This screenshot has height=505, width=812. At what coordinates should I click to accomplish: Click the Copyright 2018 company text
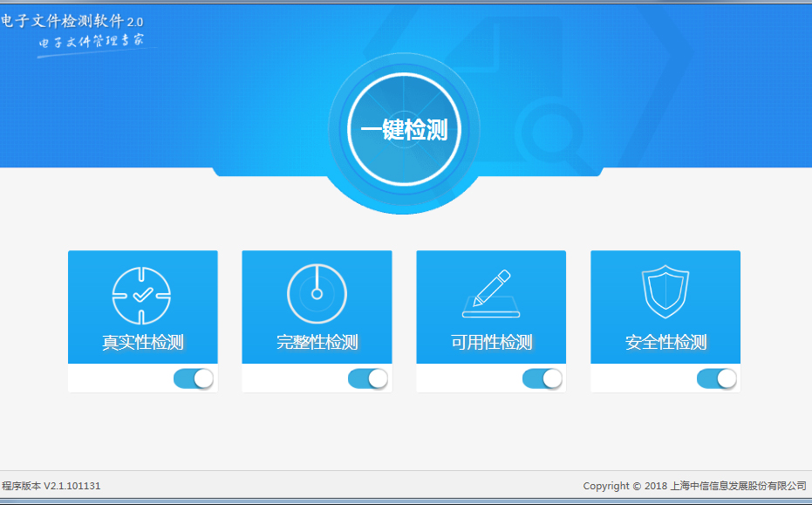point(694,486)
